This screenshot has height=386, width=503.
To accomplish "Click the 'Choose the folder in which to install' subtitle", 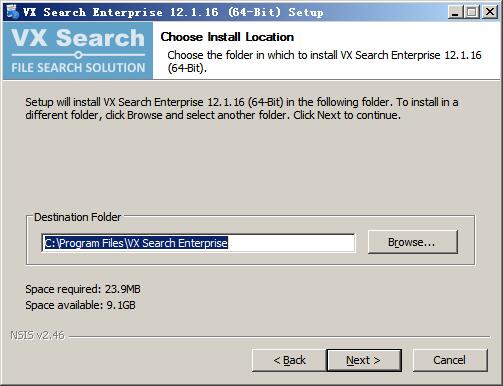I will (324, 61).
